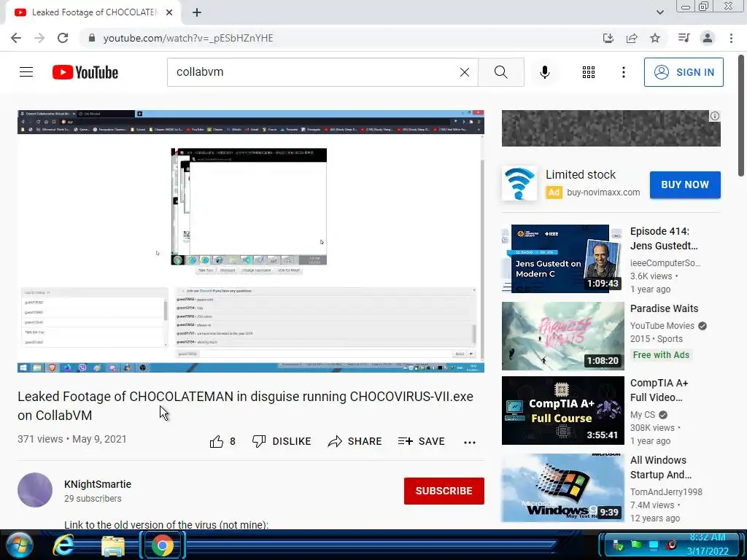Play CompTIA A+ Full Course thumbnail

tap(562, 410)
